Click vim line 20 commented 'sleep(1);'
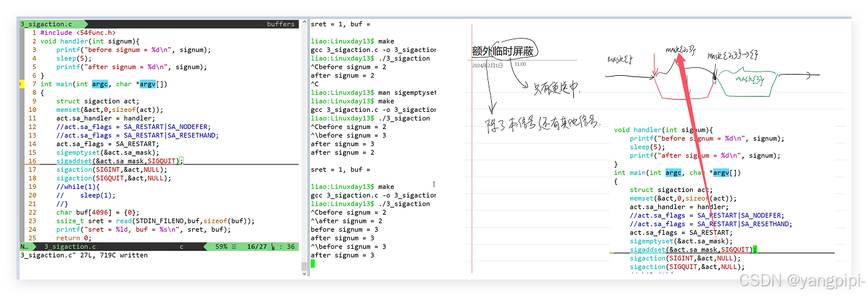This screenshot has width=868, height=296. (86, 196)
